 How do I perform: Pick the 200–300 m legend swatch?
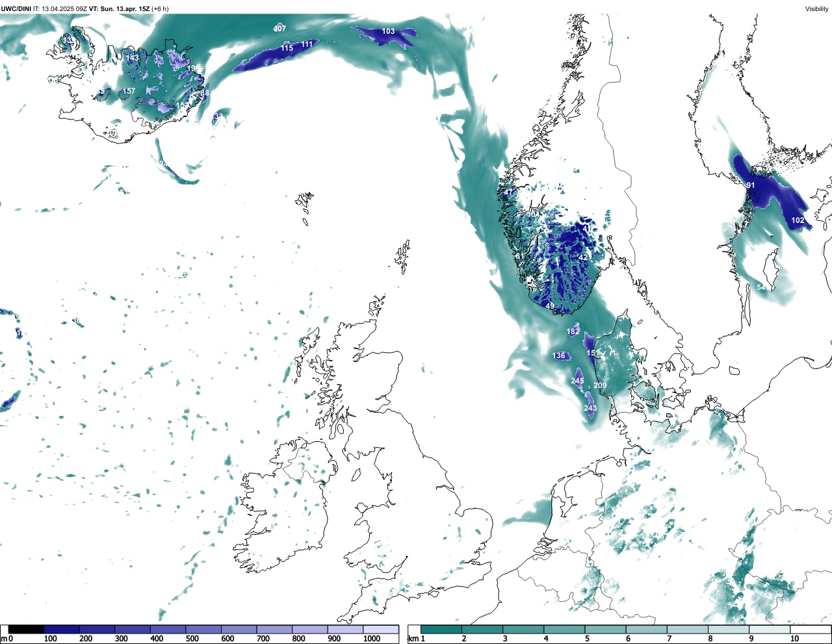(97, 629)
